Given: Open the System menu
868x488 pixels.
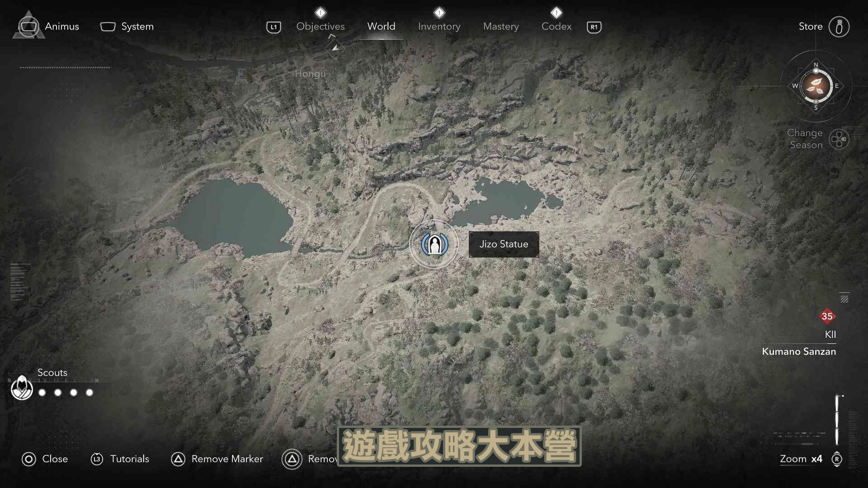Looking at the screenshot, I should tap(127, 27).
